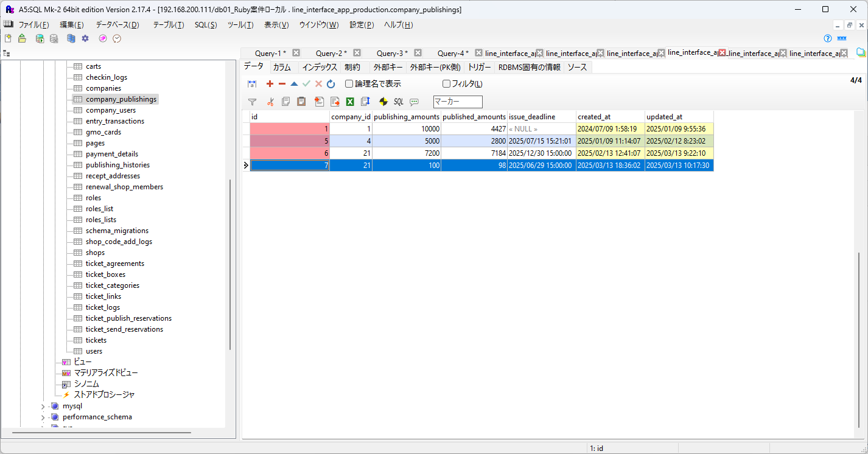Click the new document icon in main toolbar
The width and height of the screenshot is (868, 454).
click(8, 38)
